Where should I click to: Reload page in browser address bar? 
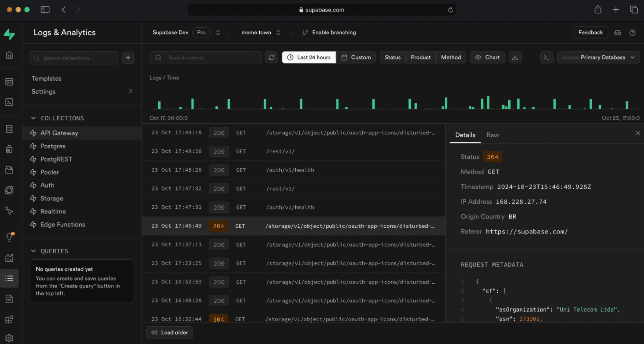point(450,10)
